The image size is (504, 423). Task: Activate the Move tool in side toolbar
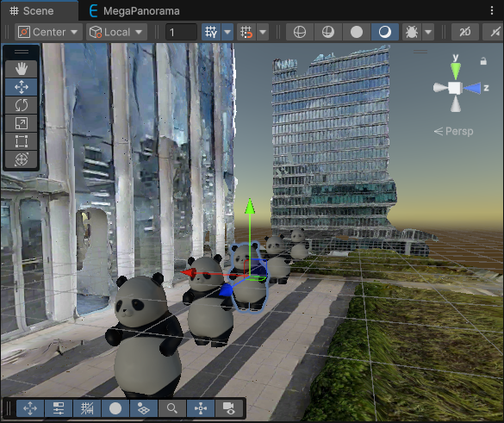(x=22, y=87)
